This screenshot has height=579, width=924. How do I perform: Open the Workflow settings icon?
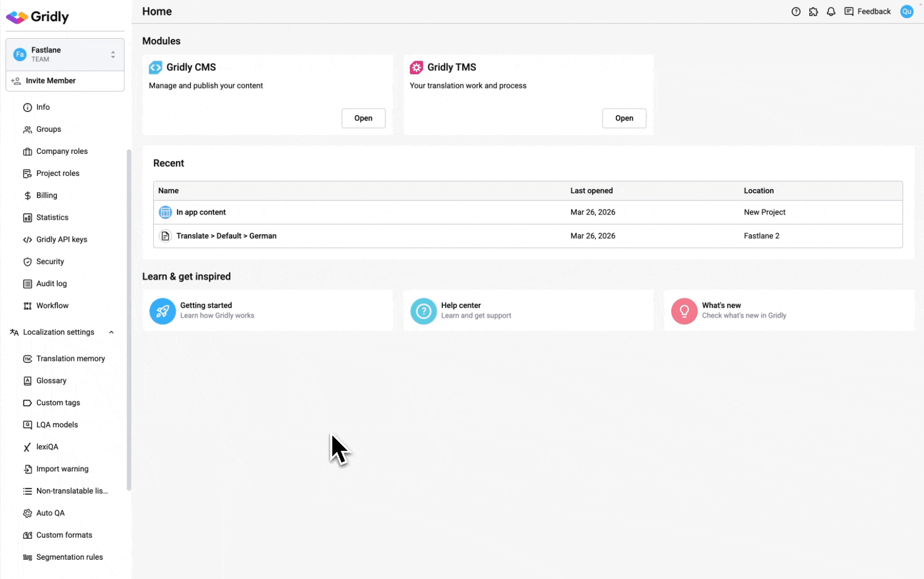tap(27, 306)
